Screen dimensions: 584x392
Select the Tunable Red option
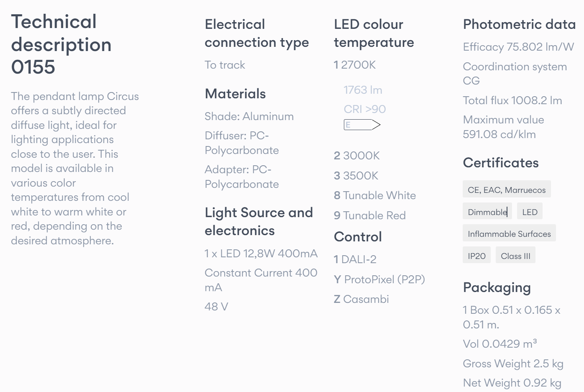(x=370, y=215)
